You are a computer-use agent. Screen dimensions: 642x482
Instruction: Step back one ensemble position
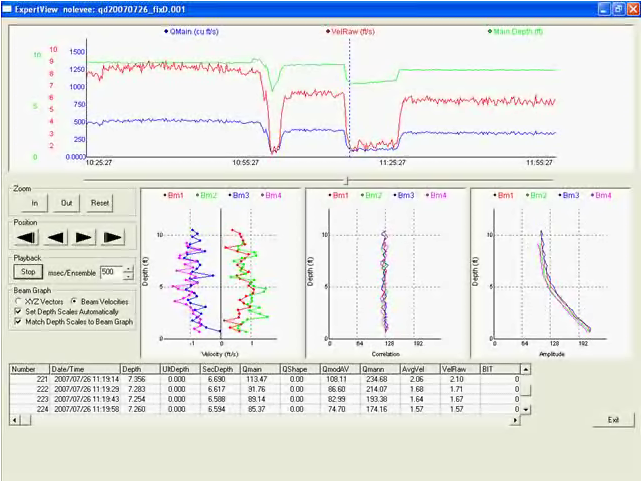[56, 237]
